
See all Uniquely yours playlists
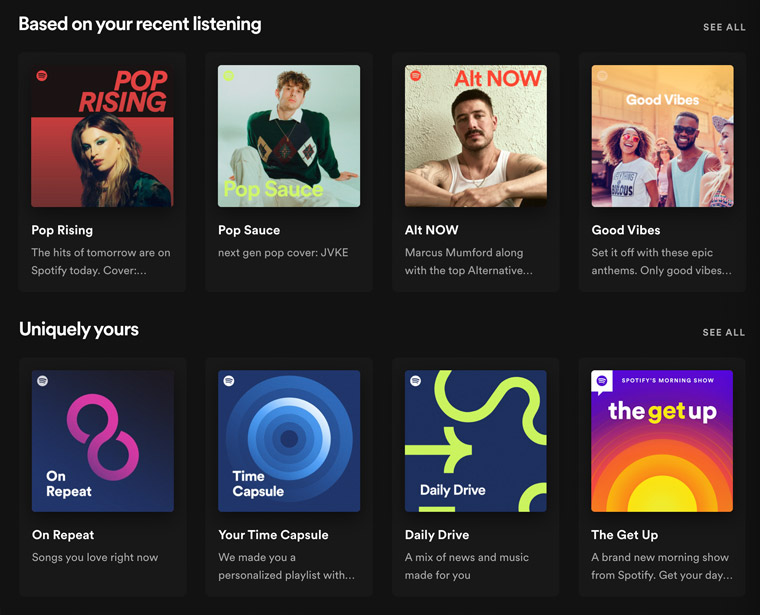724,332
